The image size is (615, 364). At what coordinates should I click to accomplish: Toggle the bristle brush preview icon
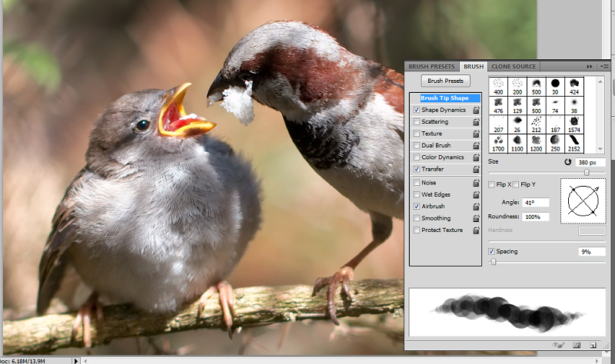[x=559, y=345]
